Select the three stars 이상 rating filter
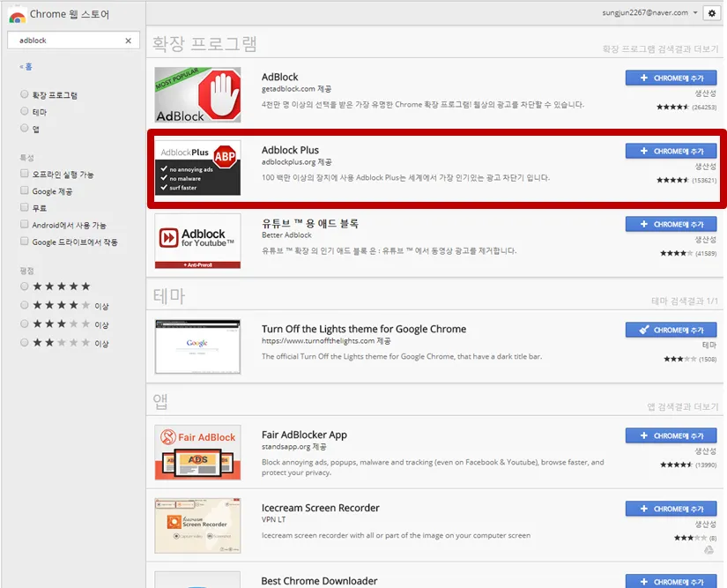The image size is (727, 588). tap(24, 324)
